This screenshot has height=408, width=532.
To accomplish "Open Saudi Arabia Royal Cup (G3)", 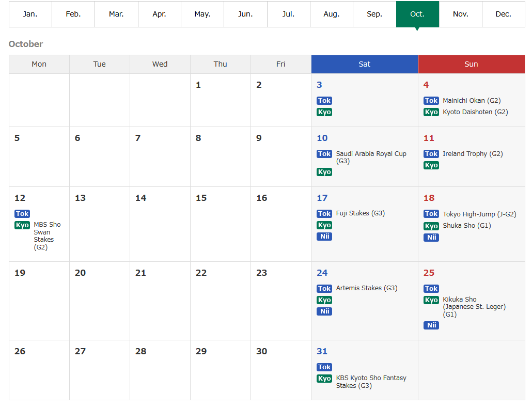I will [x=371, y=158].
